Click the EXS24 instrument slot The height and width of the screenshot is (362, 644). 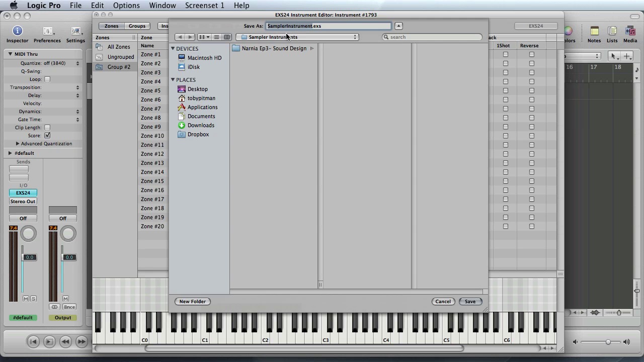coord(23,193)
